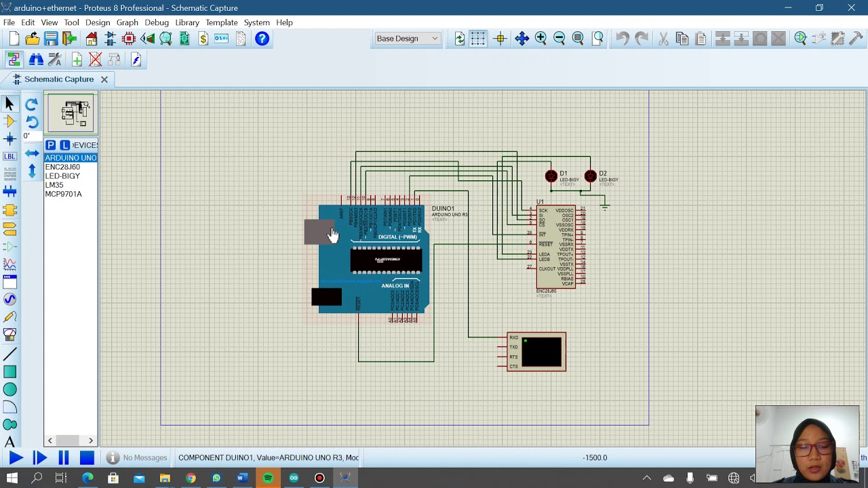Click vertical mirror flip icon

click(31, 171)
